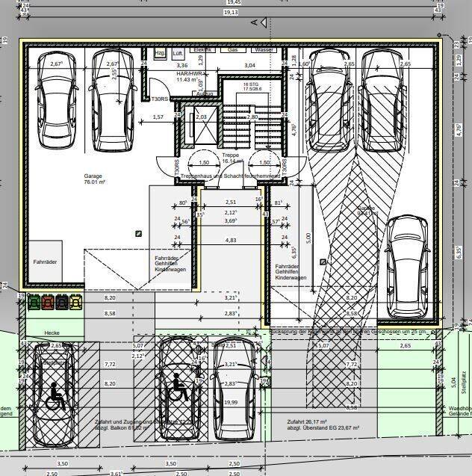Click the 19,99 dimension label
The image size is (472, 476).
(231, 402)
